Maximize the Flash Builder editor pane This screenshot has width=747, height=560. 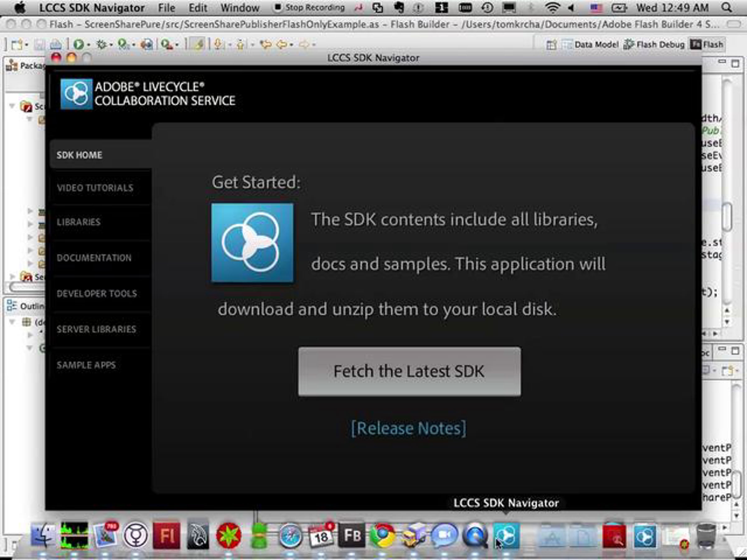(x=735, y=63)
